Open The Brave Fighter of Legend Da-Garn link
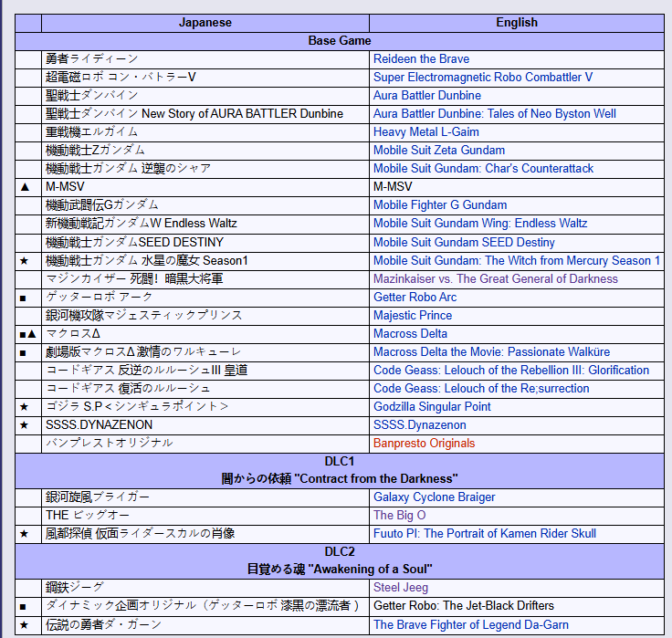 pos(471,625)
